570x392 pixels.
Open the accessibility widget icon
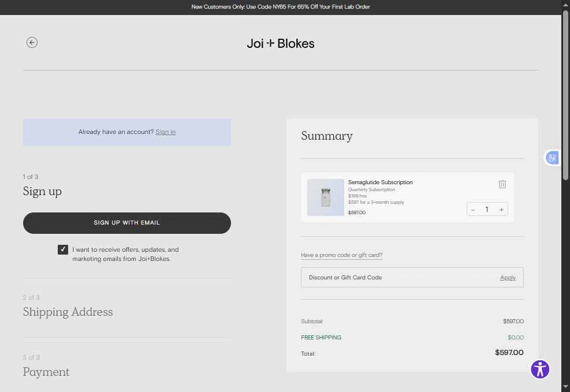[x=540, y=369]
